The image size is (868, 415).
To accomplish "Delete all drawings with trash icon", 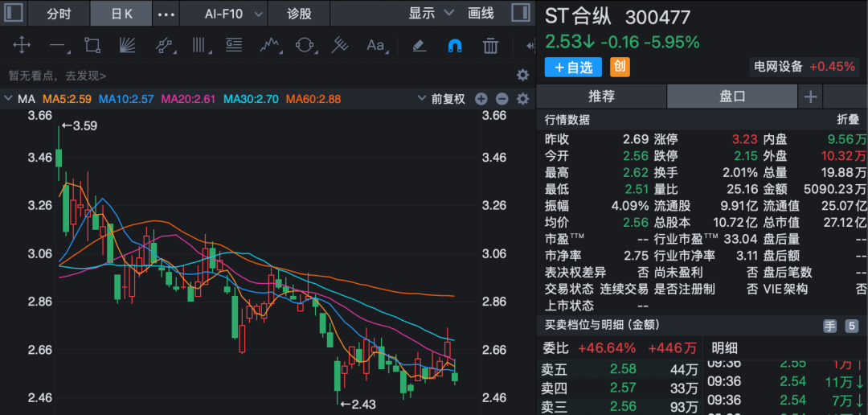I will [x=489, y=46].
